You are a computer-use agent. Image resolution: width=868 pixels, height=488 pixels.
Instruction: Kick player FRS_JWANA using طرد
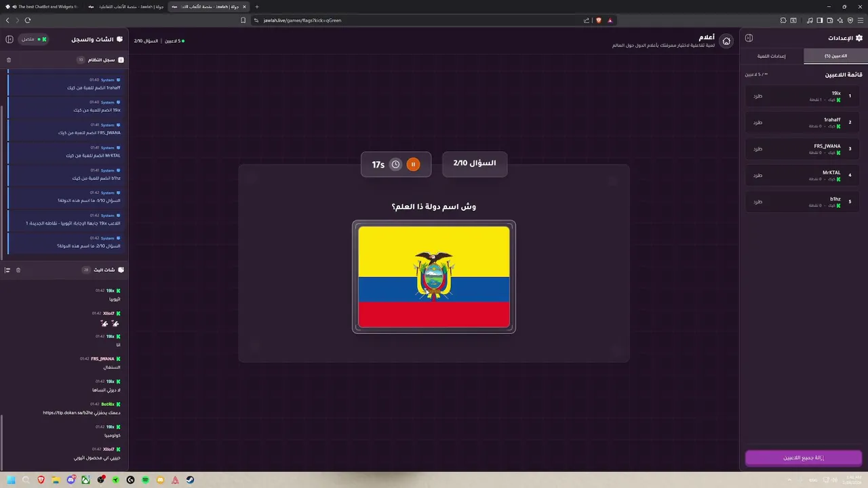[757, 148]
